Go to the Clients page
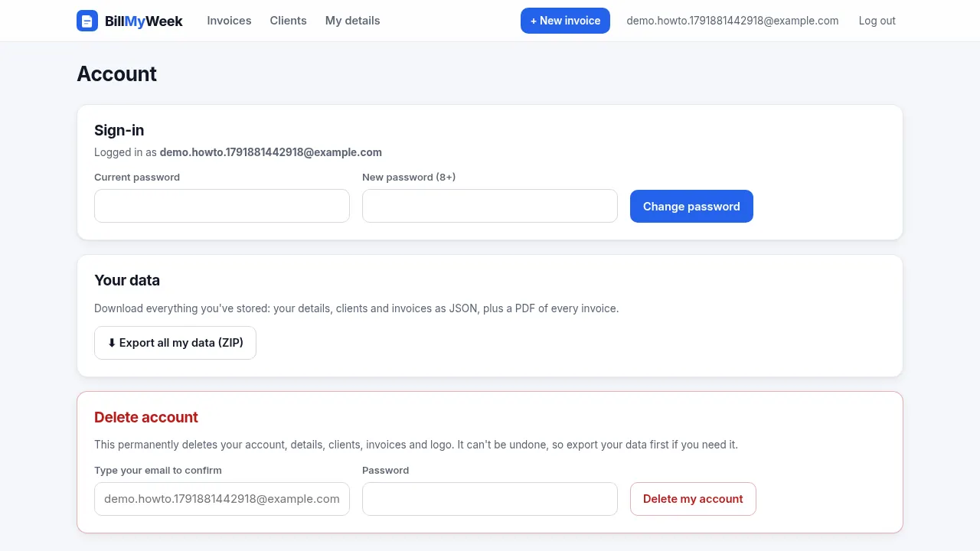Viewport: 980px width, 551px height. [x=288, y=21]
